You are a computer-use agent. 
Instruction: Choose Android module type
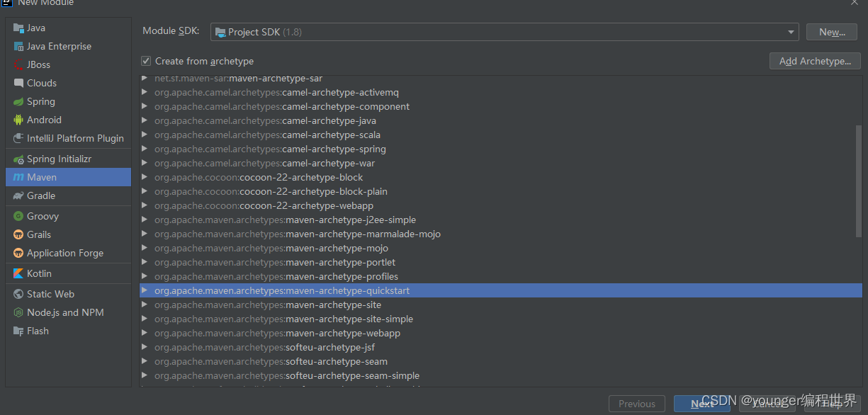click(68, 120)
